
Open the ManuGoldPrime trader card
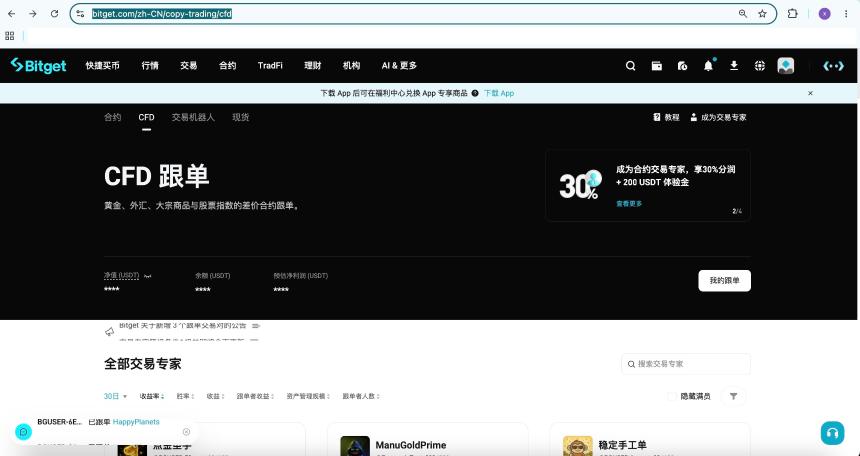tap(428, 440)
